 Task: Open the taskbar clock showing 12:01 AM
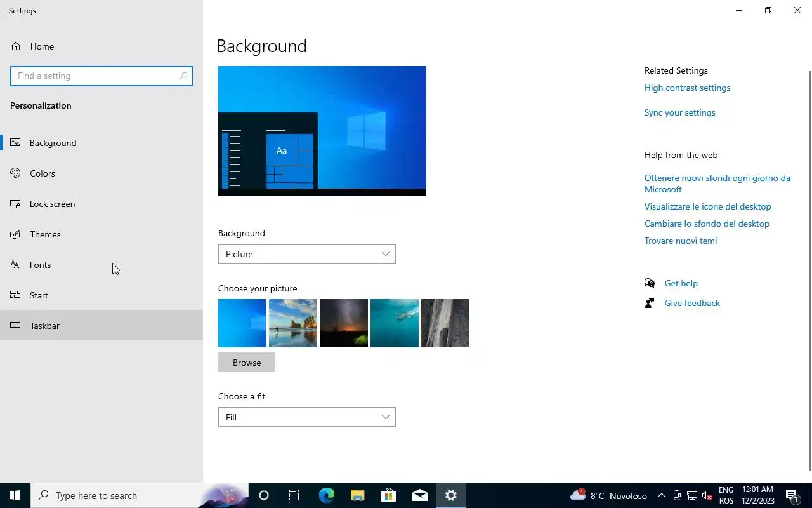point(758,495)
